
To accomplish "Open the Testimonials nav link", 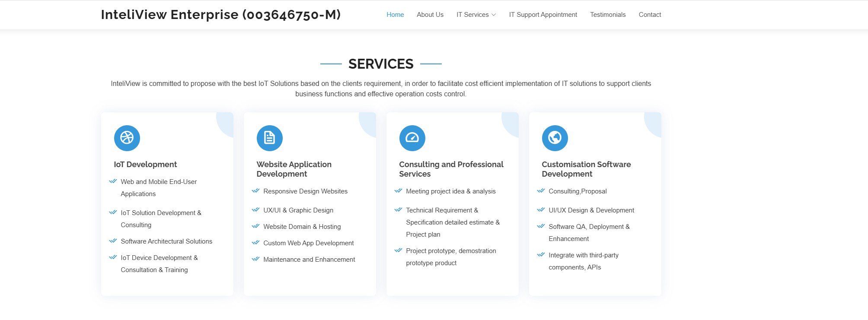I will (608, 15).
